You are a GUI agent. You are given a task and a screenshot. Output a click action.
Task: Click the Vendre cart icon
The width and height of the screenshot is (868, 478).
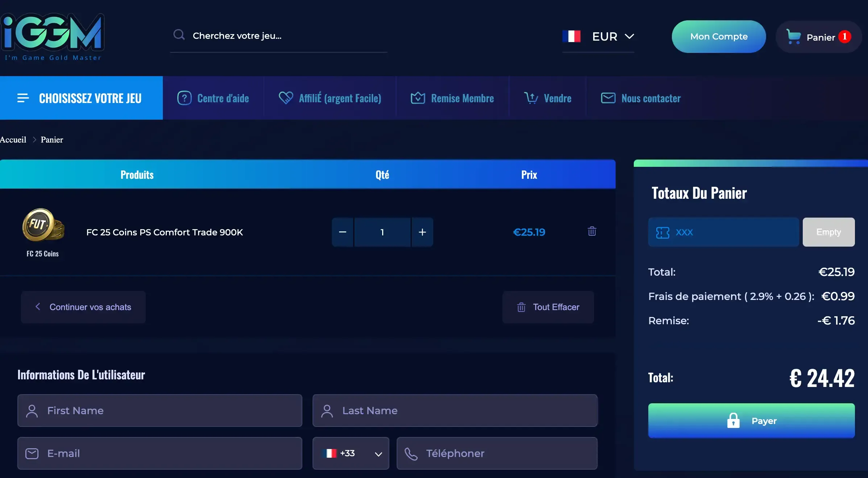(531, 98)
